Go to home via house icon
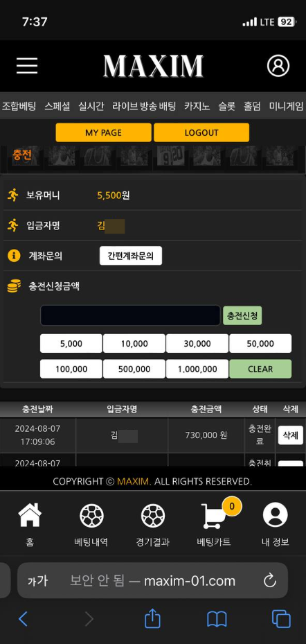306x644 pixels. pos(30,515)
